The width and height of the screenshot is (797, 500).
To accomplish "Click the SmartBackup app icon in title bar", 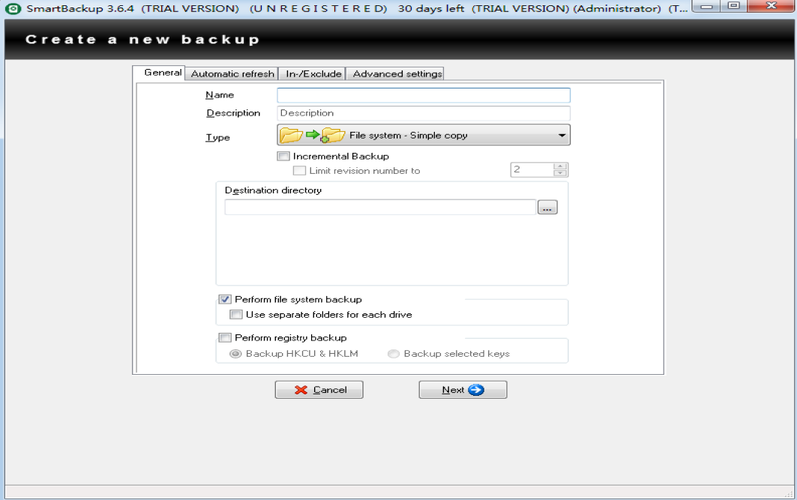I will (13, 8).
